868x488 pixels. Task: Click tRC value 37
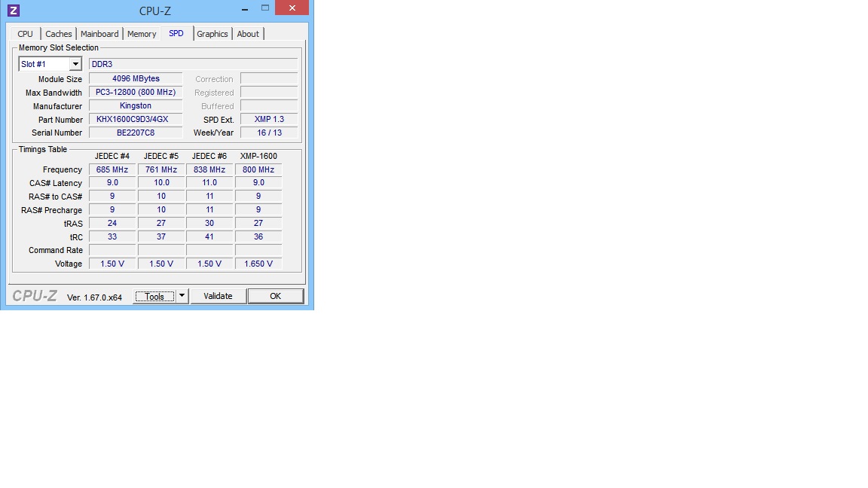pyautogui.click(x=161, y=236)
